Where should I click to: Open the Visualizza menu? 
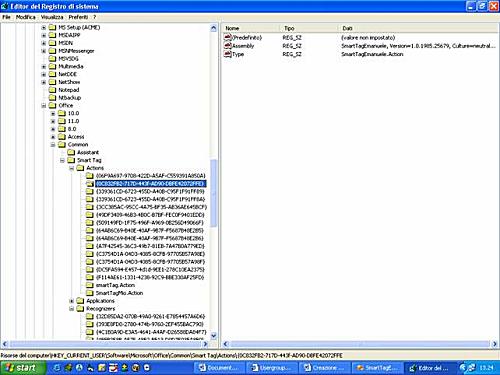tap(52, 17)
